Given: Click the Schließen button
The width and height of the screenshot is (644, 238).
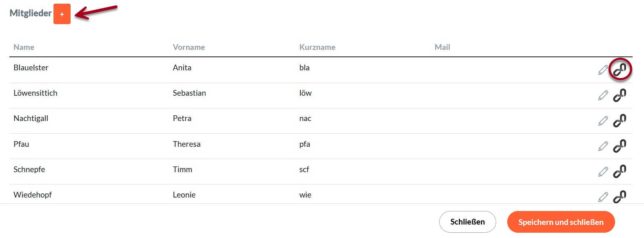Looking at the screenshot, I should pos(467,222).
